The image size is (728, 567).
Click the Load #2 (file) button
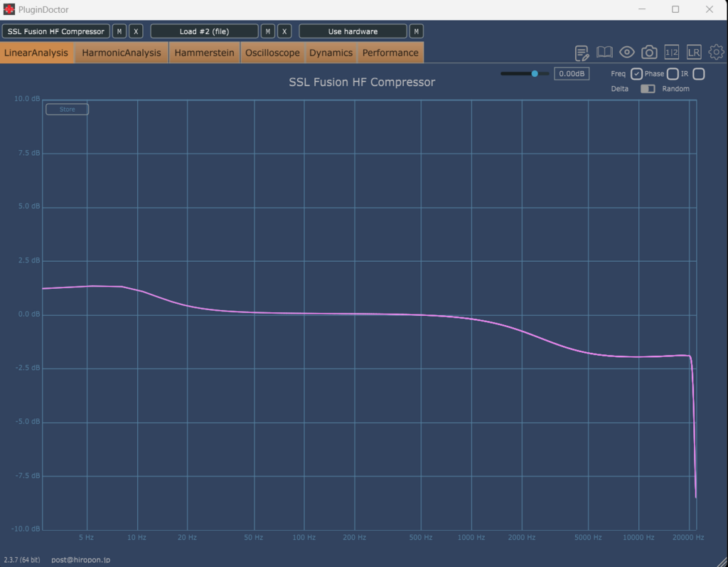(x=204, y=31)
